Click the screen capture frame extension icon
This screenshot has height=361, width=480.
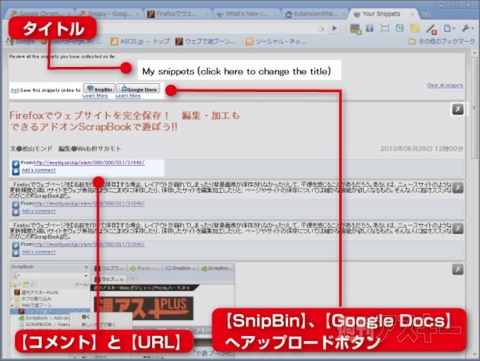(385, 29)
